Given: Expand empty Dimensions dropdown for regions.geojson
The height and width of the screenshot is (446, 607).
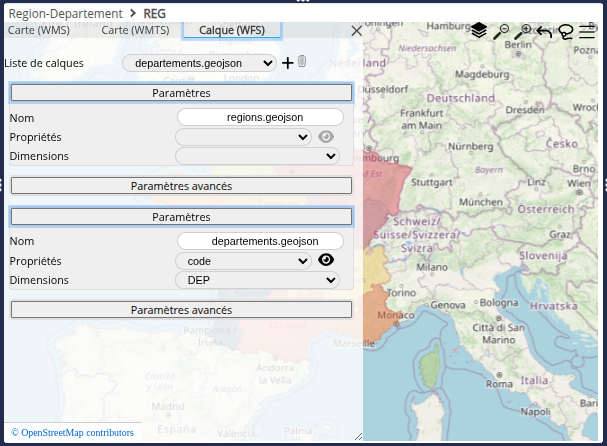Looking at the screenshot, I should pyautogui.click(x=257, y=156).
